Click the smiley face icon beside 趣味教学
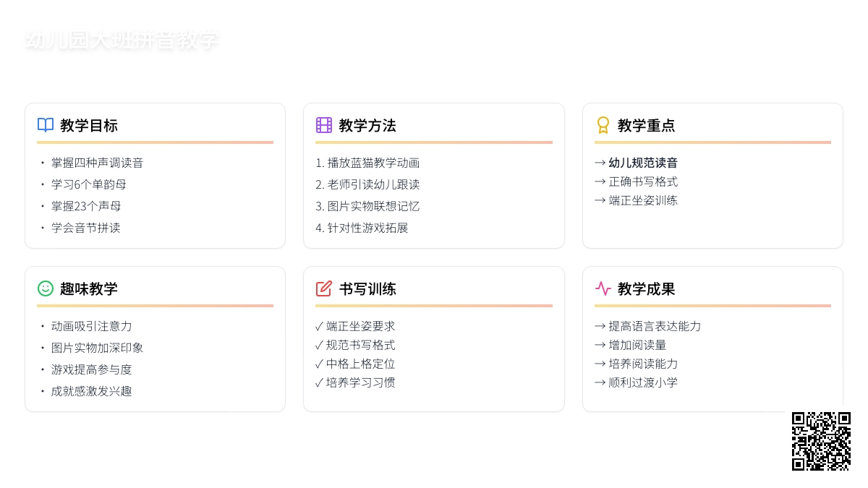Screen dimensions: 868x488 point(46,288)
